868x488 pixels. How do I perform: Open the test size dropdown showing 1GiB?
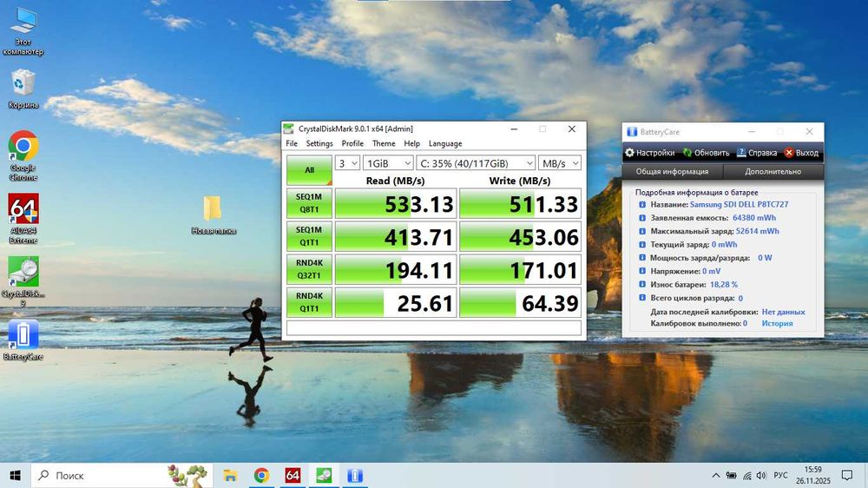point(388,163)
